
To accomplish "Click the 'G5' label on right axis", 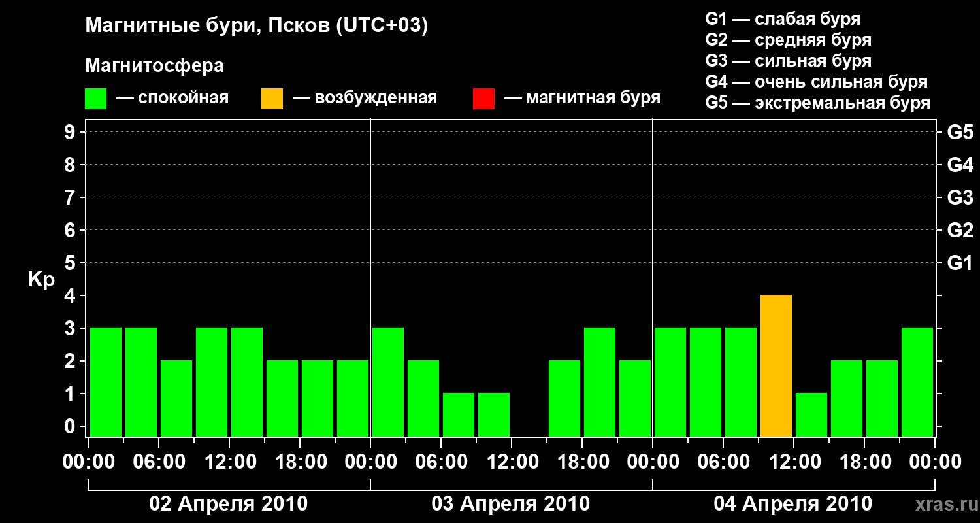I will click(960, 132).
